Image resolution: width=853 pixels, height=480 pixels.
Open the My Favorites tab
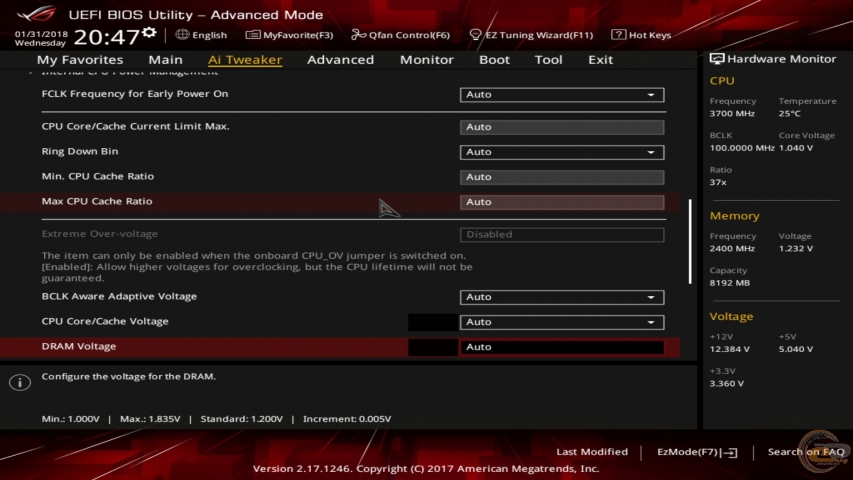click(80, 59)
